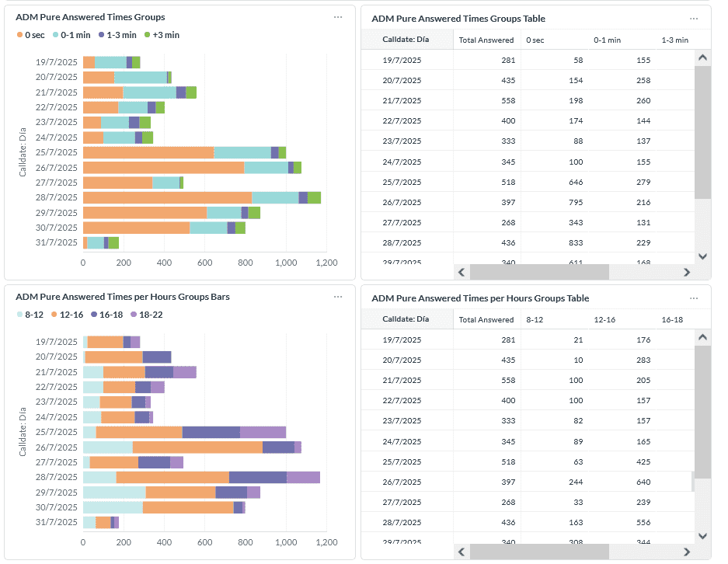Click scroll-up arrow in Hours Groups Table
728x564 pixels.
(702, 337)
